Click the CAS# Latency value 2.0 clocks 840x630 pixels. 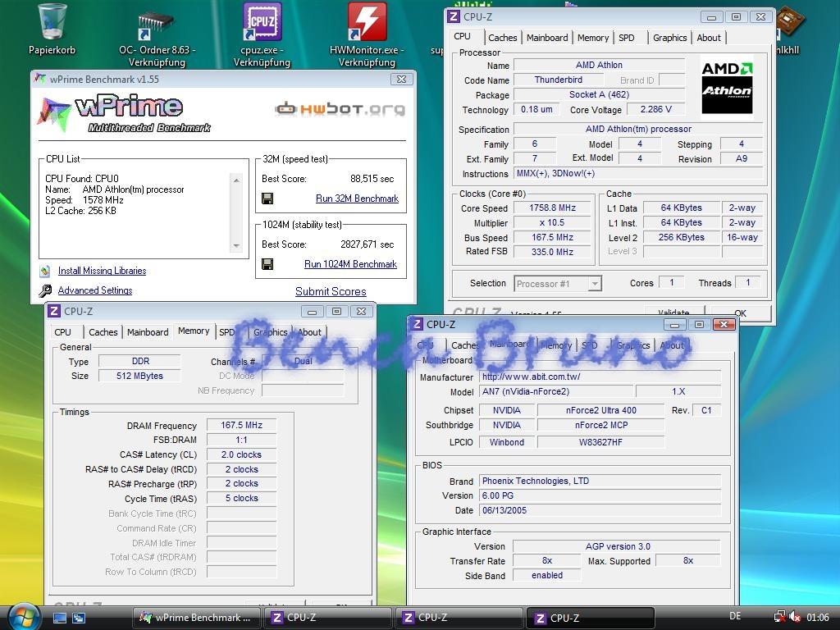[x=242, y=454]
